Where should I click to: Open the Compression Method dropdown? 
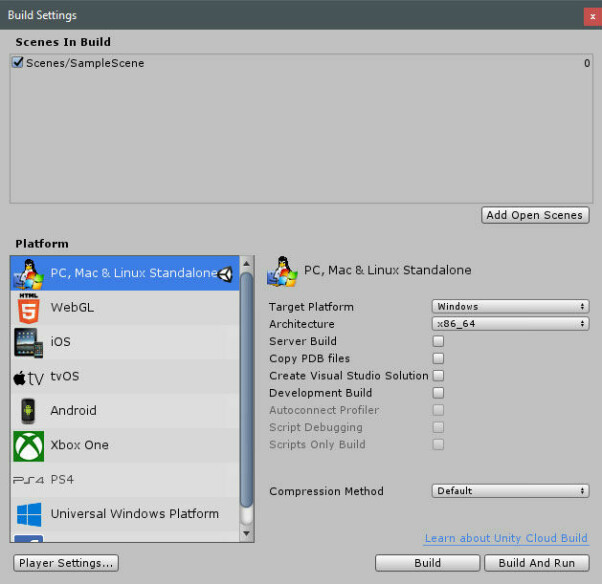[510, 491]
